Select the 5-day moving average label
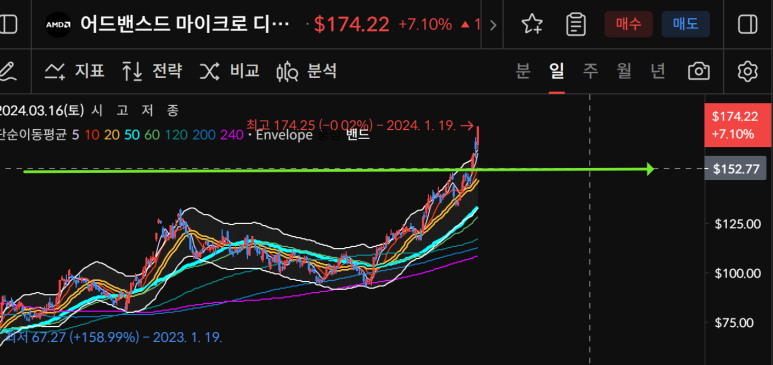This screenshot has height=365, width=773. click(x=75, y=135)
